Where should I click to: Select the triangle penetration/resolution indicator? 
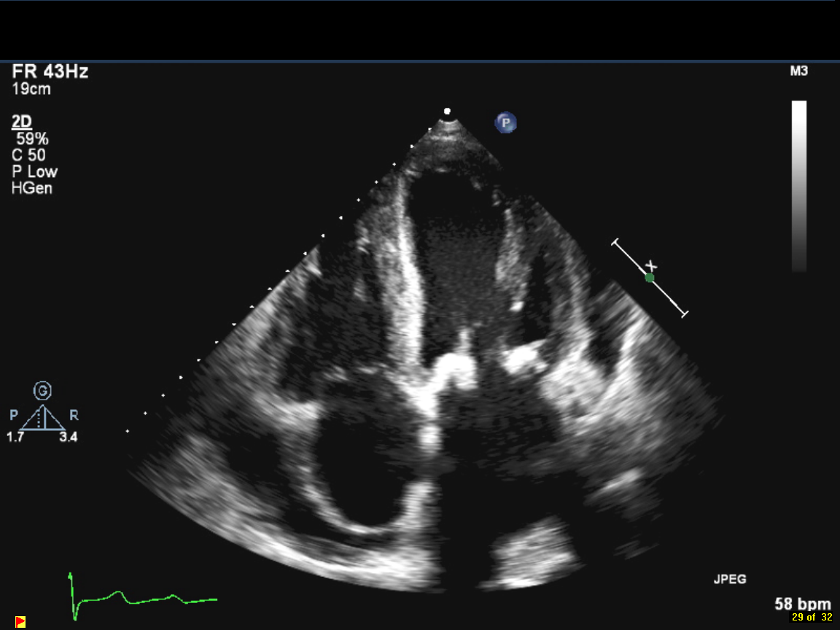coord(44,419)
